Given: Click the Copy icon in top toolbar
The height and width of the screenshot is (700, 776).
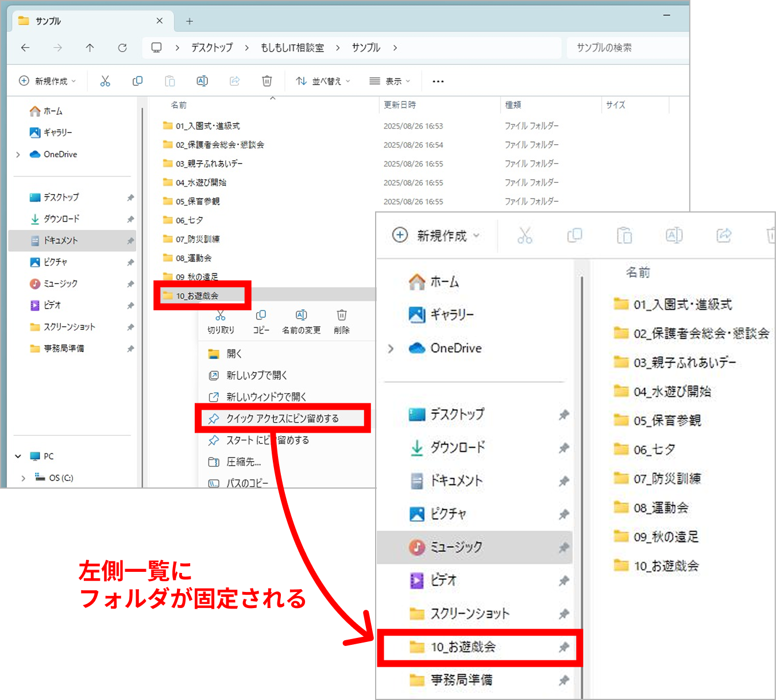Looking at the screenshot, I should pyautogui.click(x=137, y=81).
